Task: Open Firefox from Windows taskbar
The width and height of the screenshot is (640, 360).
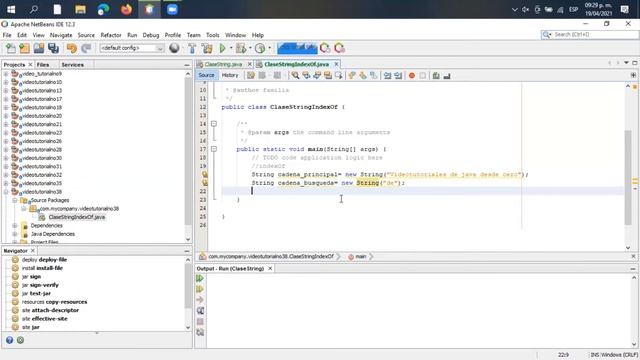Action: click(x=126, y=9)
